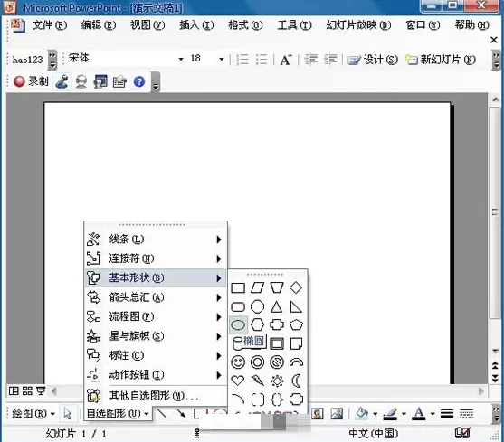Open line color dropdown arrow
The image size is (504, 442).
pyautogui.click(x=404, y=414)
